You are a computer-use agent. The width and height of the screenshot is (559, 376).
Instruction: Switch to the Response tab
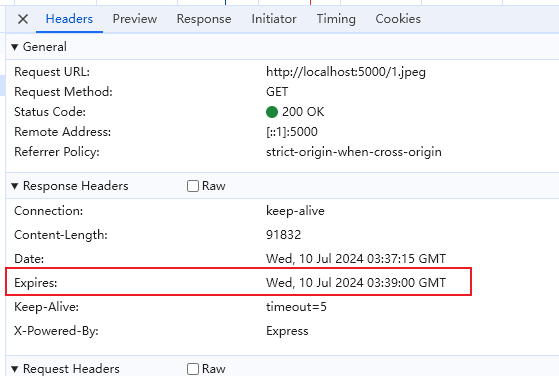tap(204, 19)
